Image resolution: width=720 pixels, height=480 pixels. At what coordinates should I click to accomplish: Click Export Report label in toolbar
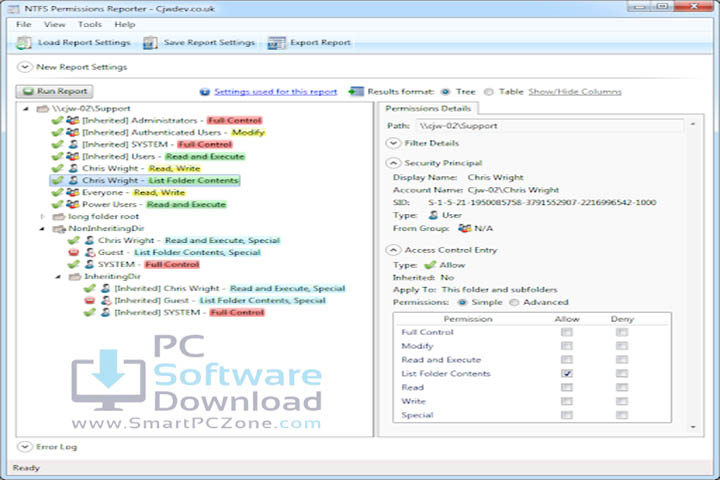[320, 43]
